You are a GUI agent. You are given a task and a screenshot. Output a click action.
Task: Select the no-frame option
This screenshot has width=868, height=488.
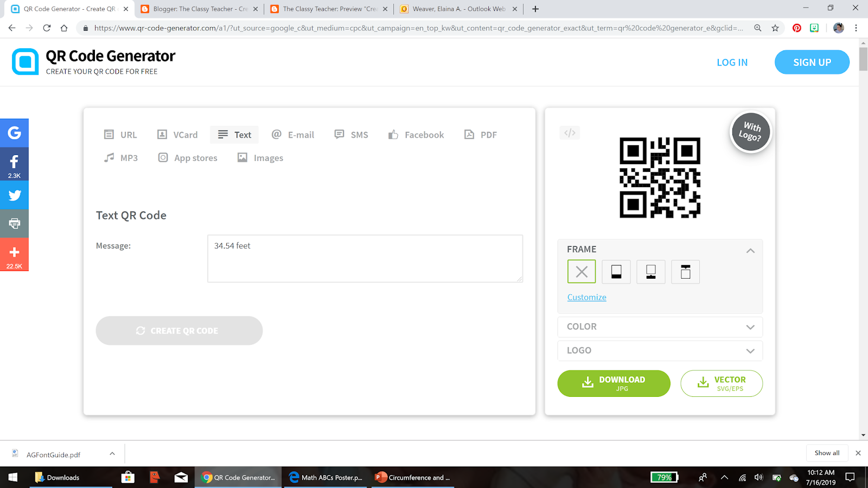[x=582, y=272]
